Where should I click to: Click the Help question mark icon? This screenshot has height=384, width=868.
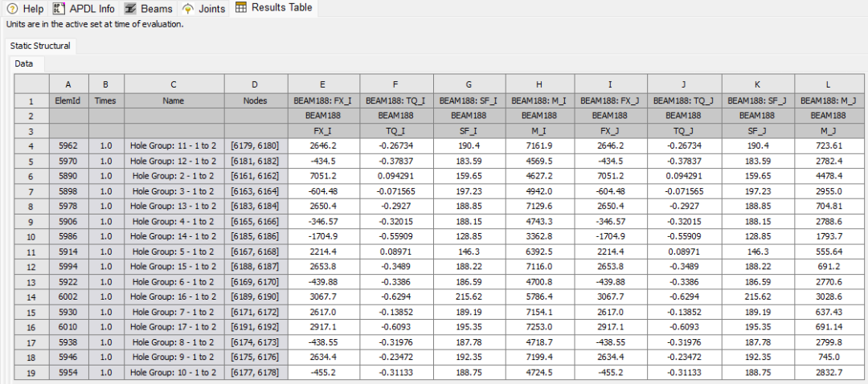tap(11, 8)
